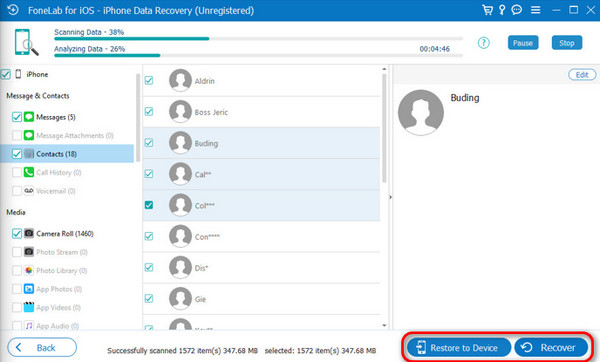The height and width of the screenshot is (362, 600).
Task: Click the Recover button
Action: tap(551, 347)
